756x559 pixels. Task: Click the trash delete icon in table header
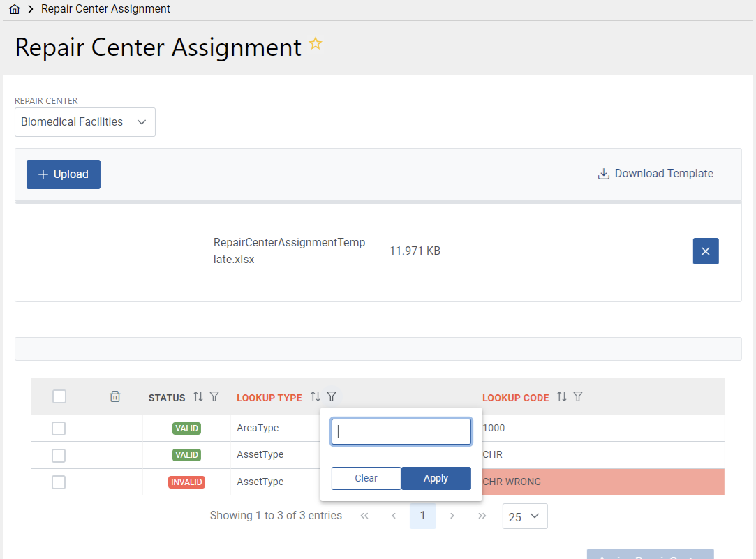point(115,396)
